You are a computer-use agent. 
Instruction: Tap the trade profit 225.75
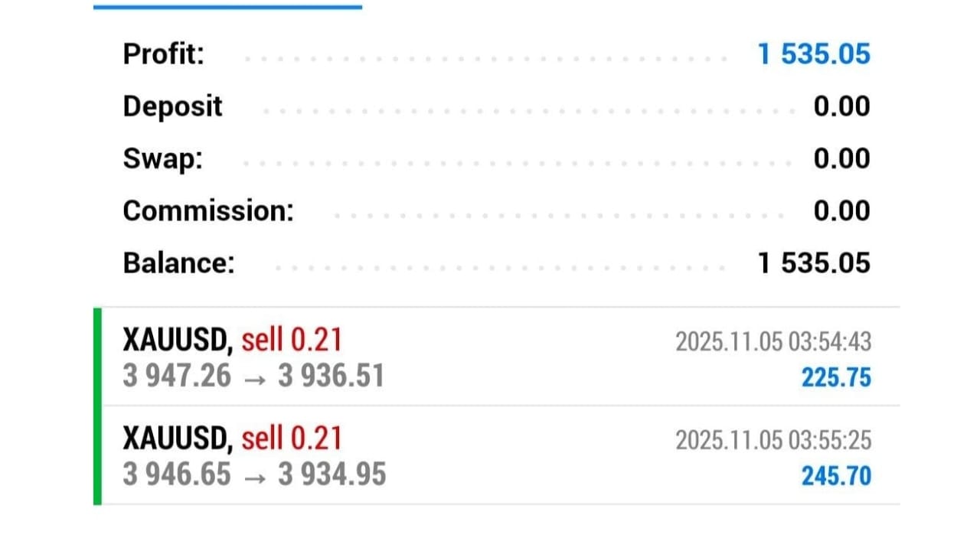point(836,378)
